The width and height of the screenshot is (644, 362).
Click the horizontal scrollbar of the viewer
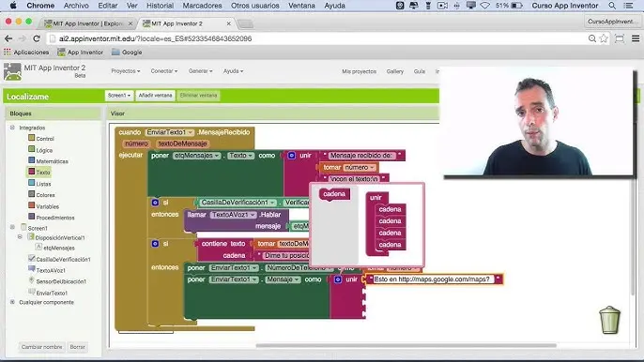406,345
